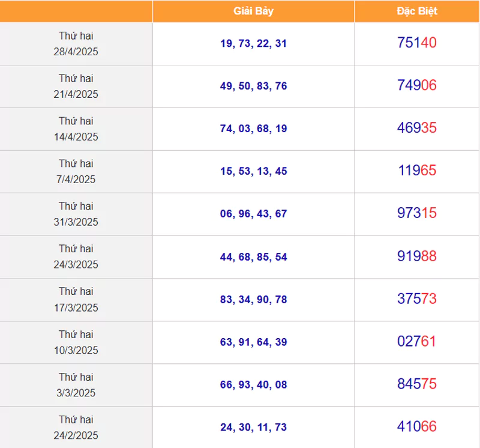
Task: Select the date cell 21/4/2025
Action: point(76,86)
